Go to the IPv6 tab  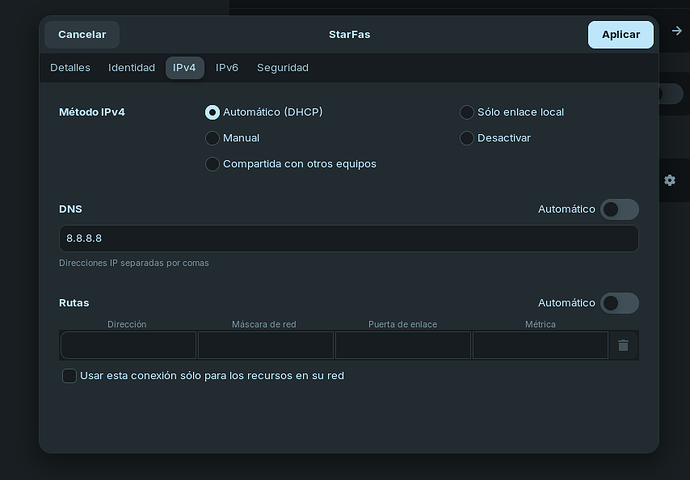point(227,68)
